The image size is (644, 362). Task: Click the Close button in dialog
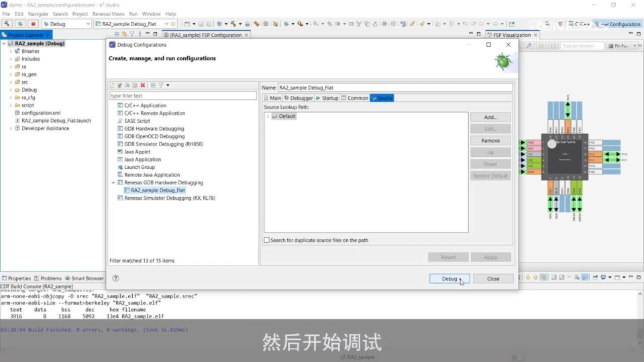pos(493,279)
